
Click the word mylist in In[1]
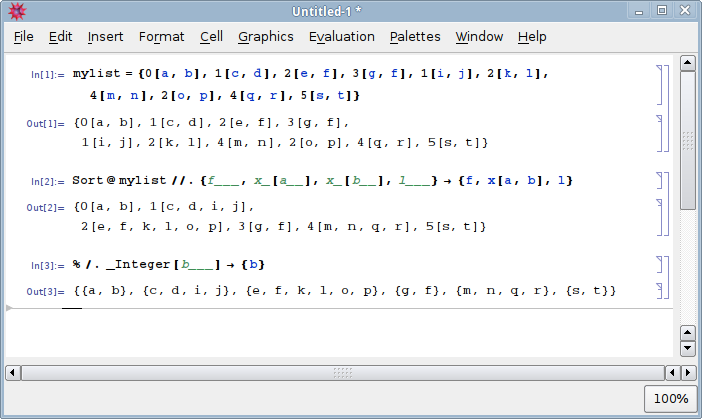(x=96, y=73)
